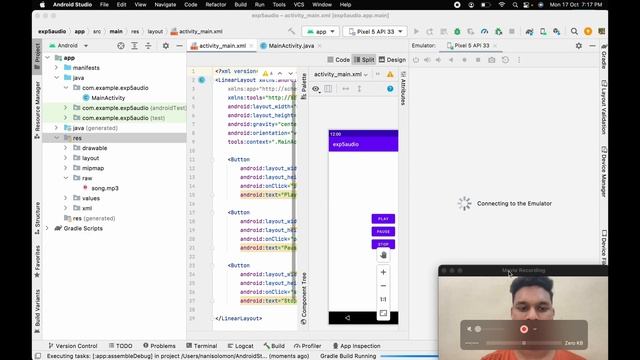Open the Android project view dropdown

(x=68, y=46)
